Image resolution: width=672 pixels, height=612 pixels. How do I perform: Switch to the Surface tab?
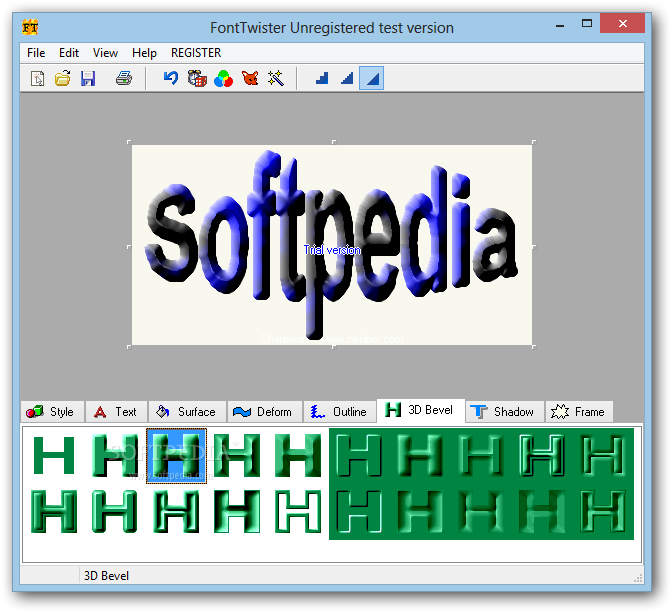coord(187,412)
